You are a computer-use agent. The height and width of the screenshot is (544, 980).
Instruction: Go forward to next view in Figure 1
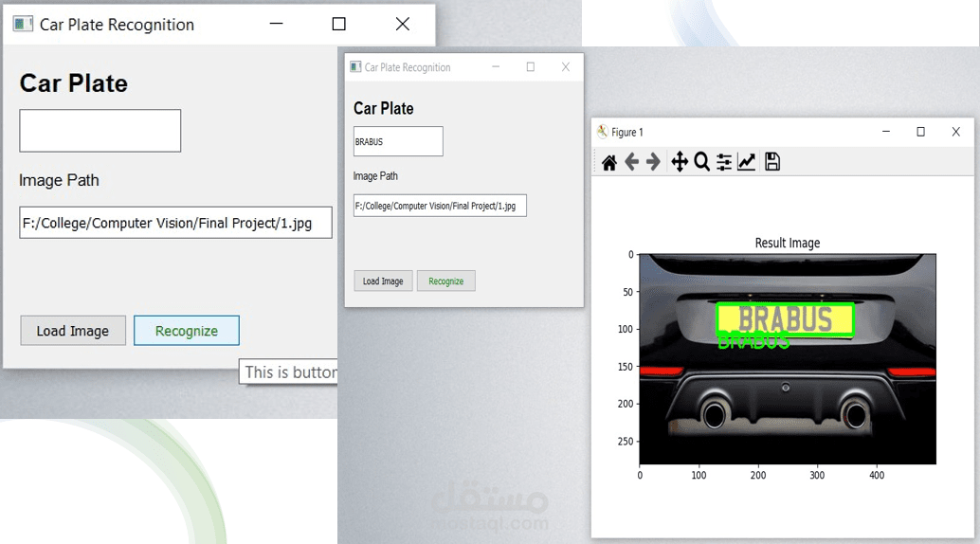pos(653,163)
